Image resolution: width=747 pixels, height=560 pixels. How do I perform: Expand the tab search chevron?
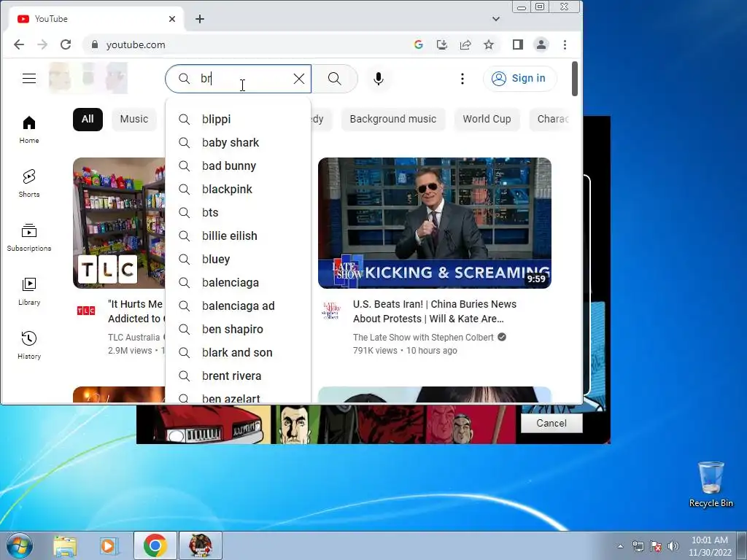tap(496, 19)
